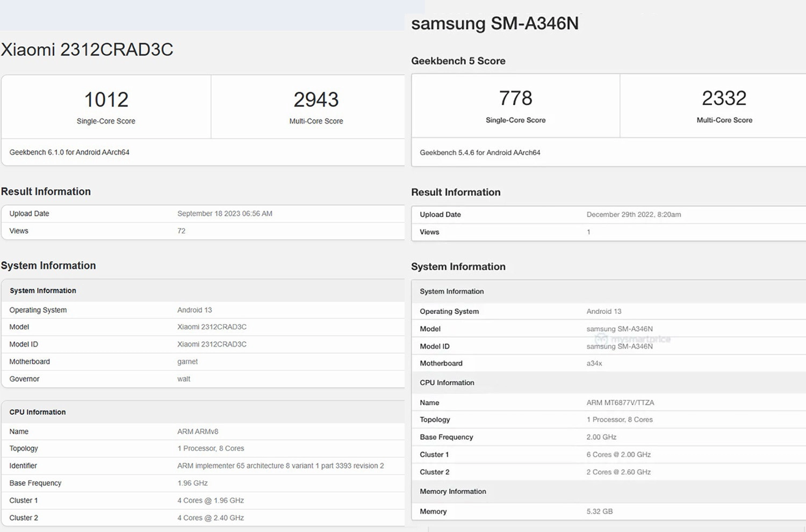The width and height of the screenshot is (806, 532).
Task: Click the Samsung "1 Processor, 8 Cores" value
Action: [620, 420]
